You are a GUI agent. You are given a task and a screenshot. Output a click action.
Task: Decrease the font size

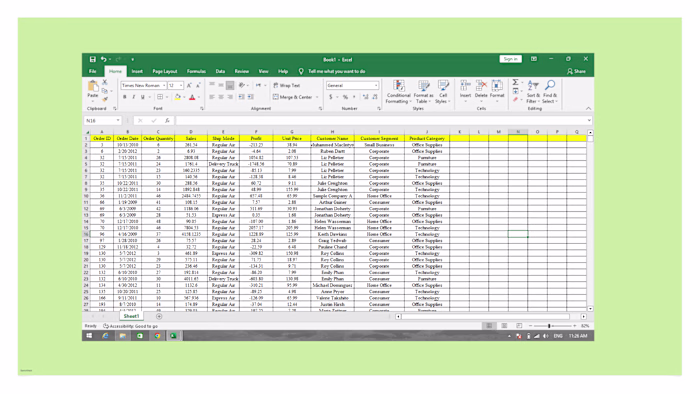pyautogui.click(x=198, y=85)
